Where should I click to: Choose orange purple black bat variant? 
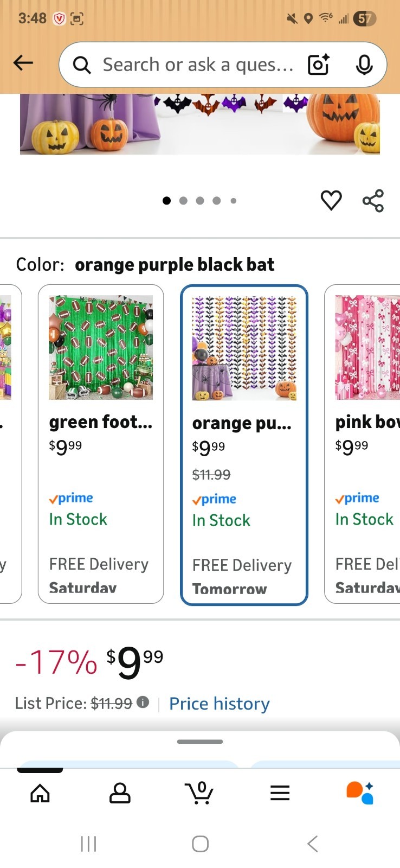[x=244, y=445]
